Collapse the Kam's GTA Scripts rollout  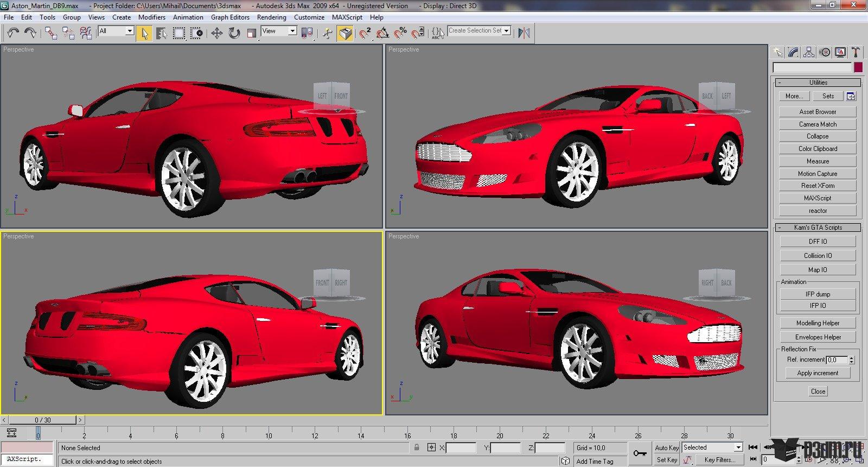point(818,228)
